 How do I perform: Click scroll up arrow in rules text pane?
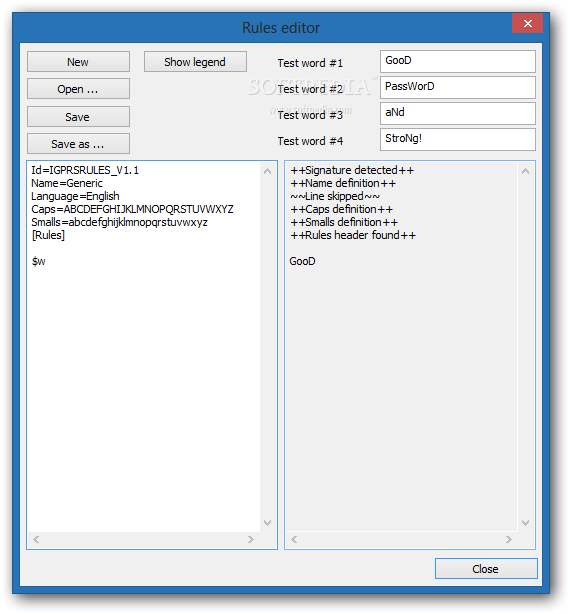coord(268,171)
